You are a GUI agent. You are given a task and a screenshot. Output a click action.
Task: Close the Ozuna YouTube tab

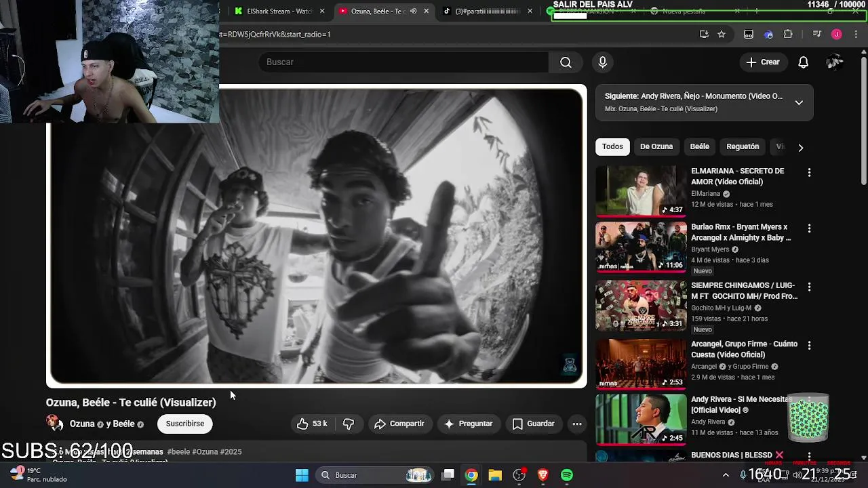pos(427,11)
